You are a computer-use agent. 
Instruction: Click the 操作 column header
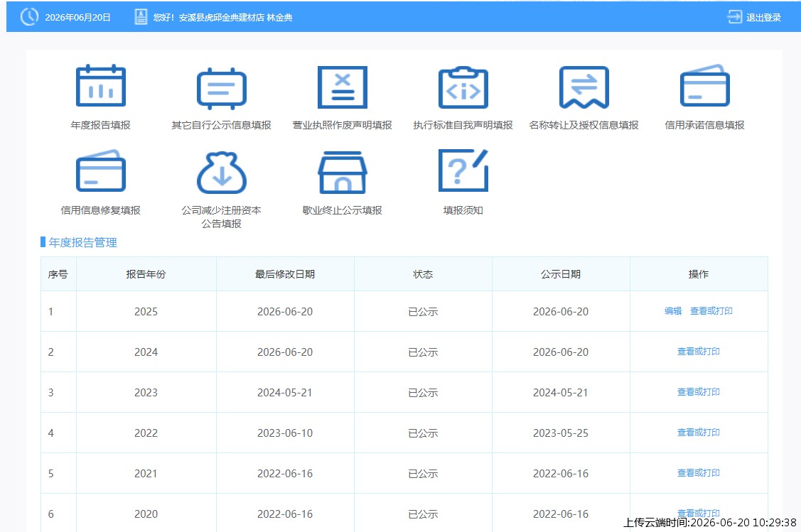tap(699, 274)
